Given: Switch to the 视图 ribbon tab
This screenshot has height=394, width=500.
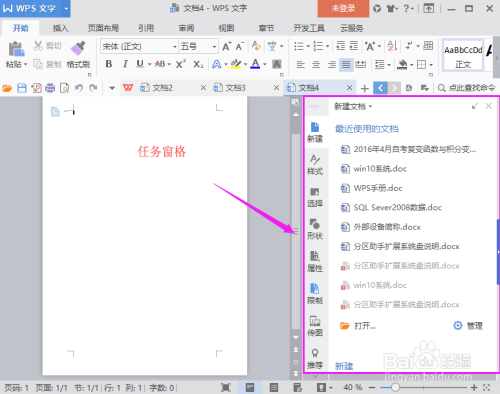Looking at the screenshot, I should [x=226, y=28].
